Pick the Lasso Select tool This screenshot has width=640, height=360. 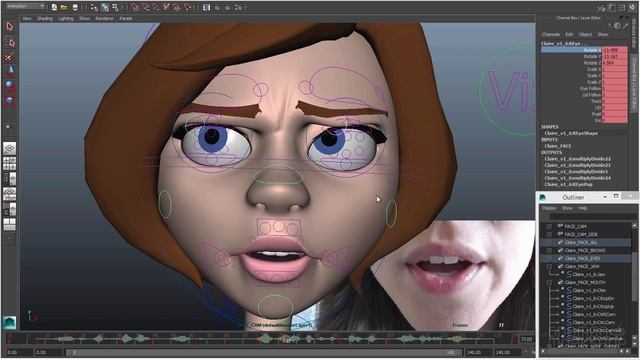pyautogui.click(x=10, y=42)
